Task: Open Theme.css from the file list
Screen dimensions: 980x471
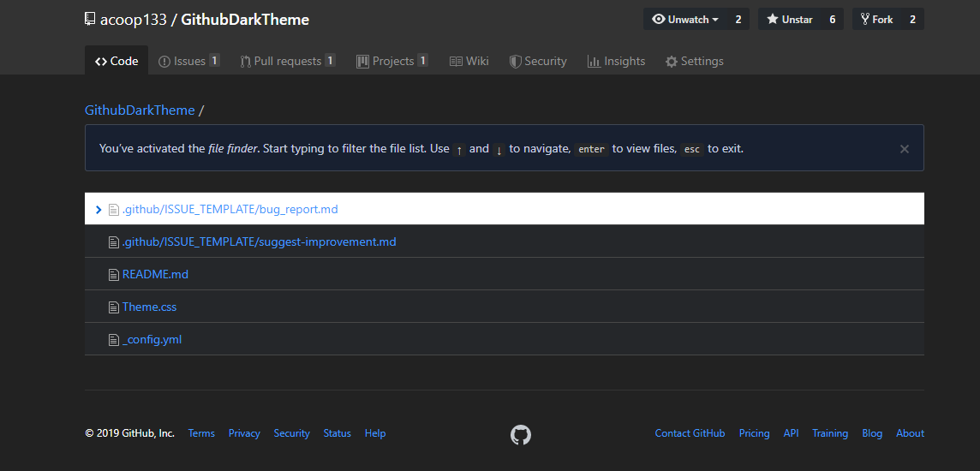Action: pyautogui.click(x=149, y=307)
